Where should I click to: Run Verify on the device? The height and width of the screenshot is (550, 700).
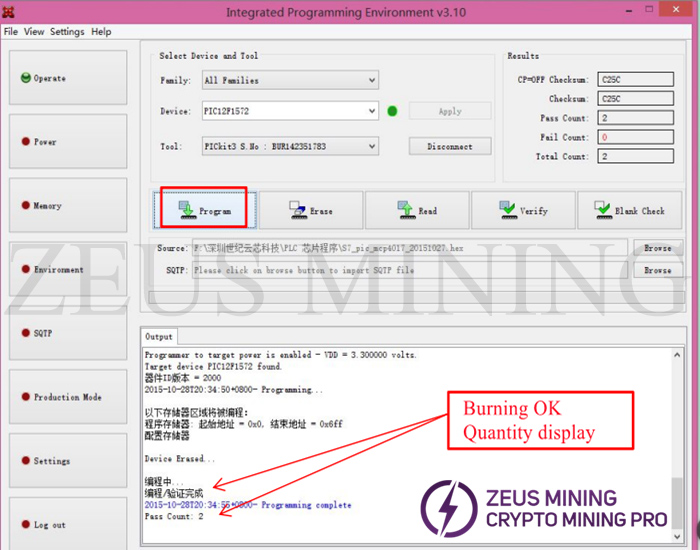pyautogui.click(x=524, y=211)
